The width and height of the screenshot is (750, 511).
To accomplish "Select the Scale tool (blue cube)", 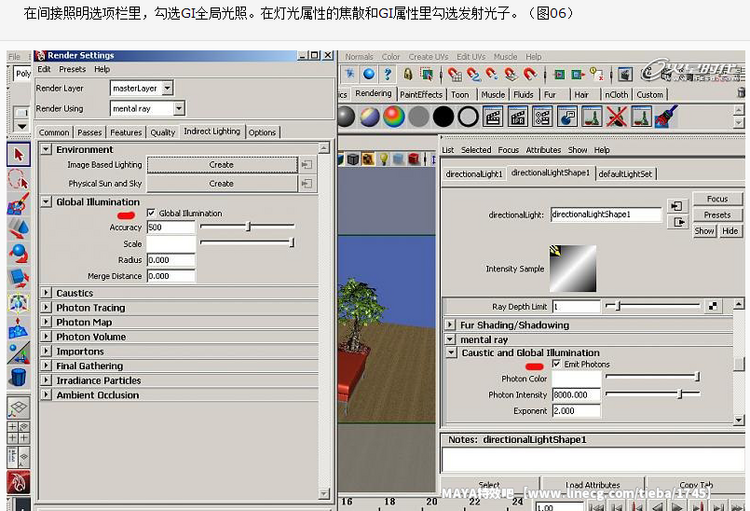I will [19, 278].
